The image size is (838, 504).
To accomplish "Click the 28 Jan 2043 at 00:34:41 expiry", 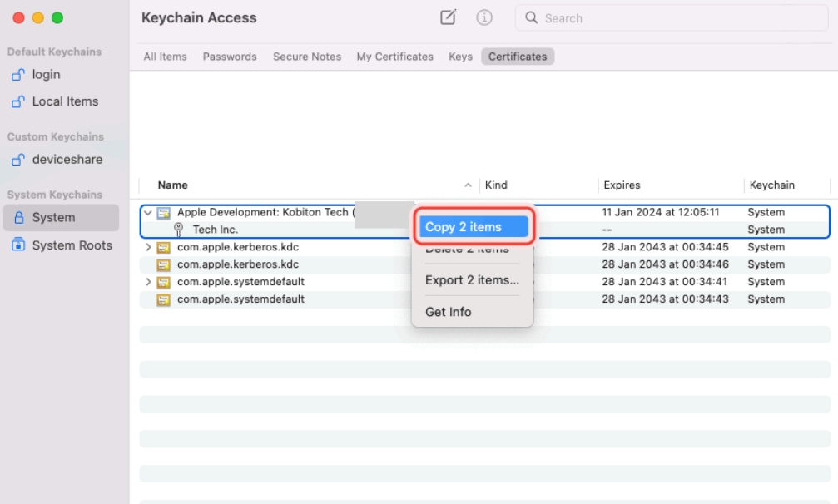I will click(x=664, y=282).
